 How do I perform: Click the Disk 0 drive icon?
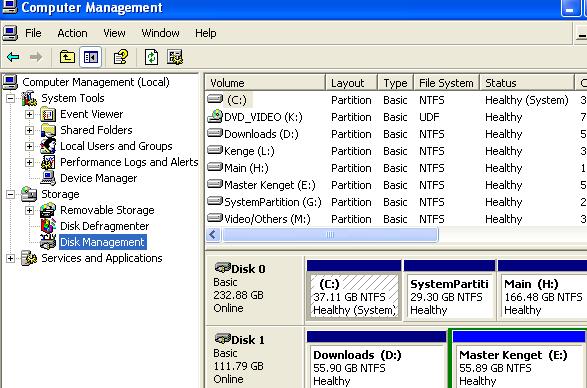pyautogui.click(x=222, y=268)
